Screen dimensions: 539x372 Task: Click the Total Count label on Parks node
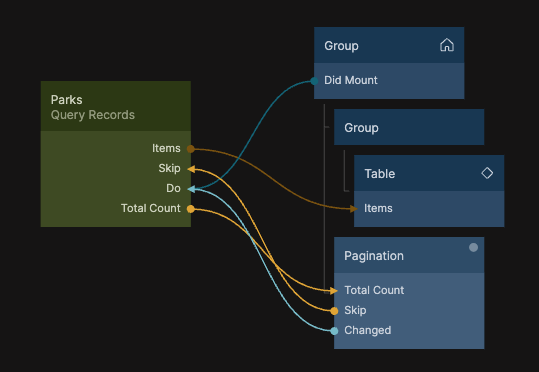click(151, 208)
